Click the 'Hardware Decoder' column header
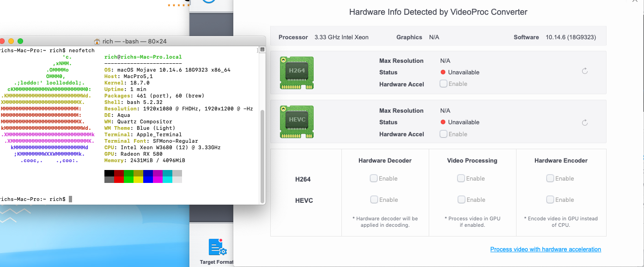644x267 pixels. pyautogui.click(x=385, y=160)
